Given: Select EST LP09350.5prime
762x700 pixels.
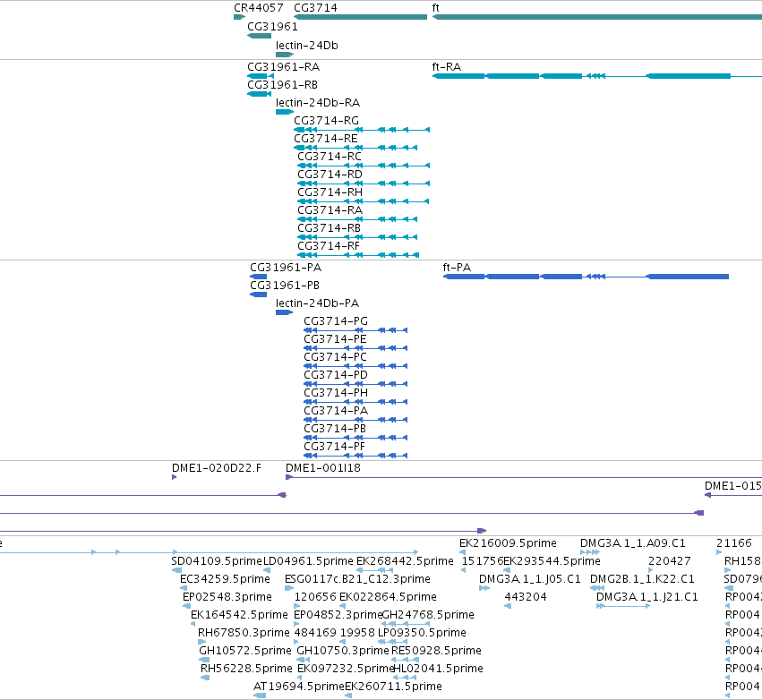Looking at the screenshot, I should pyautogui.click(x=422, y=634).
